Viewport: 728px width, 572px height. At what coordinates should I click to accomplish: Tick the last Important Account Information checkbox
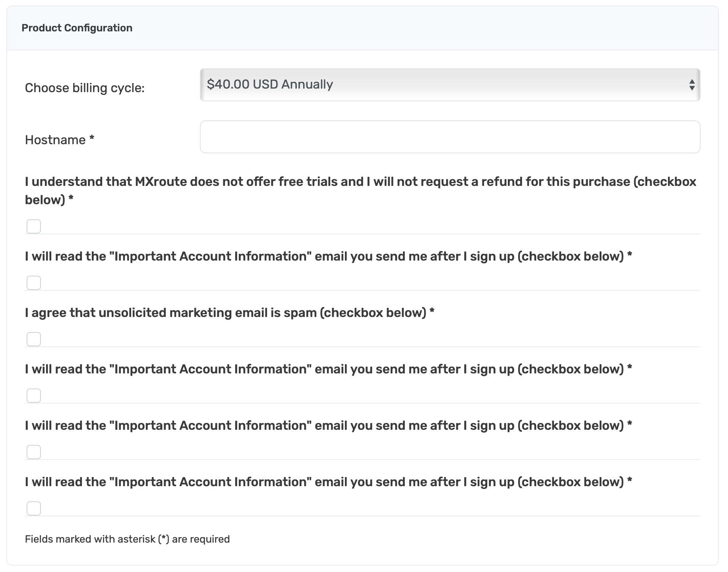point(34,508)
